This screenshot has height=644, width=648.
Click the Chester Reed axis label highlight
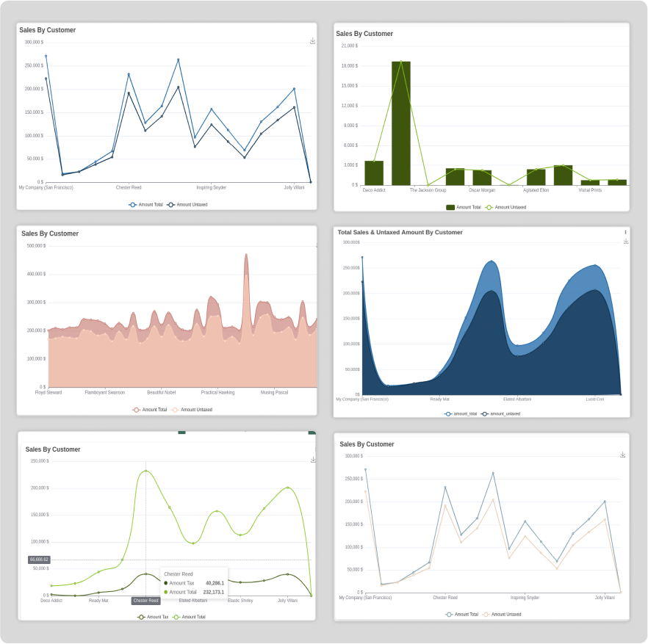(x=145, y=601)
